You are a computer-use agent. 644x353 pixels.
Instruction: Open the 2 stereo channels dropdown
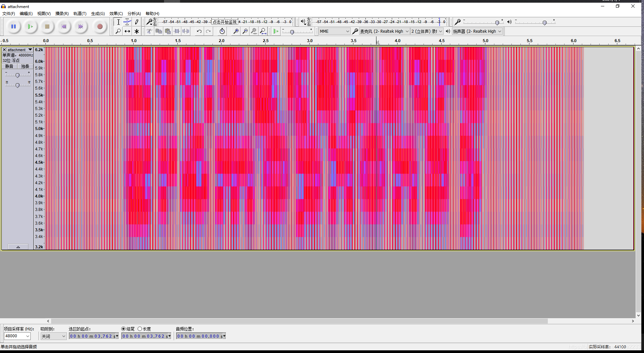pyautogui.click(x=427, y=31)
